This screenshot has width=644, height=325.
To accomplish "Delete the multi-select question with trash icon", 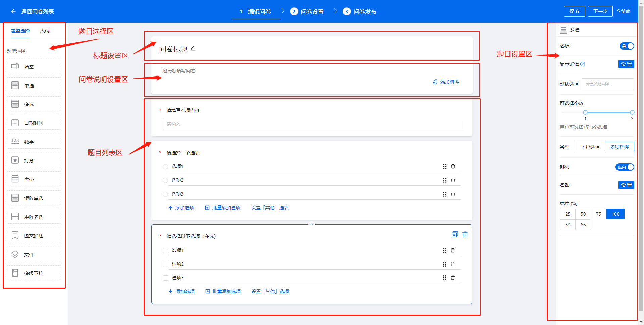I will (465, 234).
